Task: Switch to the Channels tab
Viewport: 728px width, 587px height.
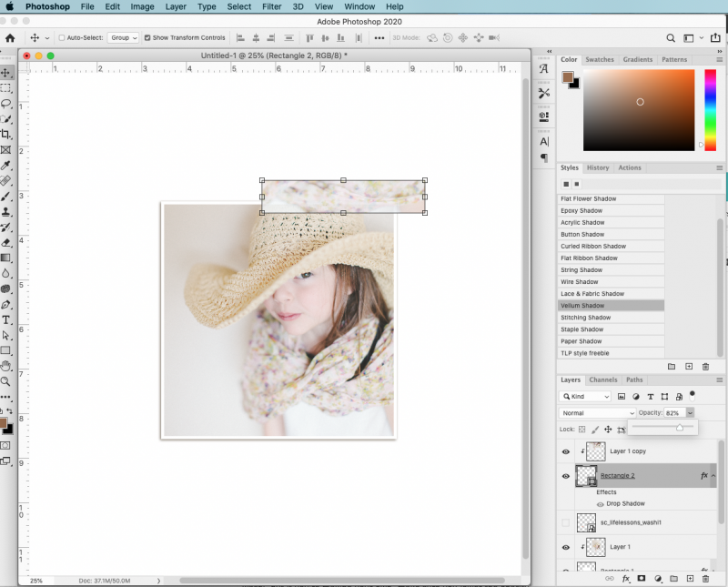Action: coord(603,380)
